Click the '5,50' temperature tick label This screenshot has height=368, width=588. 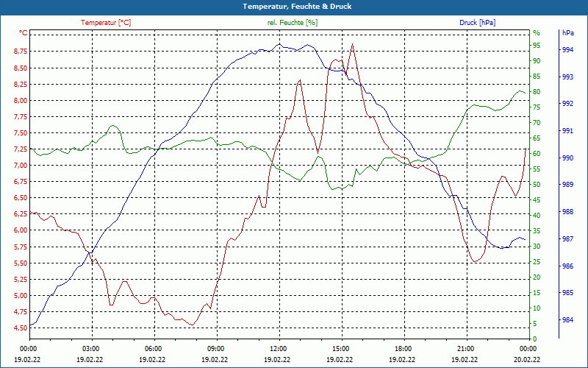coord(21,263)
